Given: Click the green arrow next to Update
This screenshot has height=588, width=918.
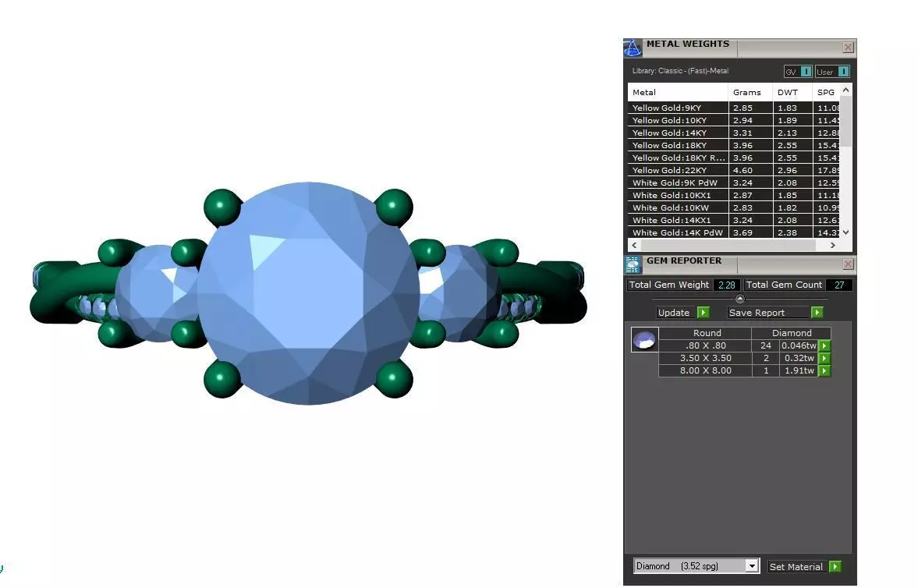Looking at the screenshot, I should tap(704, 313).
